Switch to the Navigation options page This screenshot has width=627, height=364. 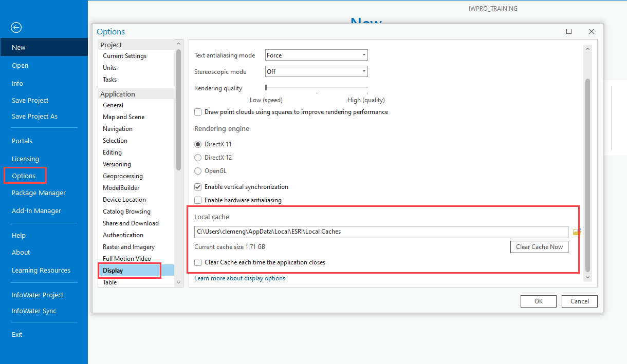[x=119, y=128]
